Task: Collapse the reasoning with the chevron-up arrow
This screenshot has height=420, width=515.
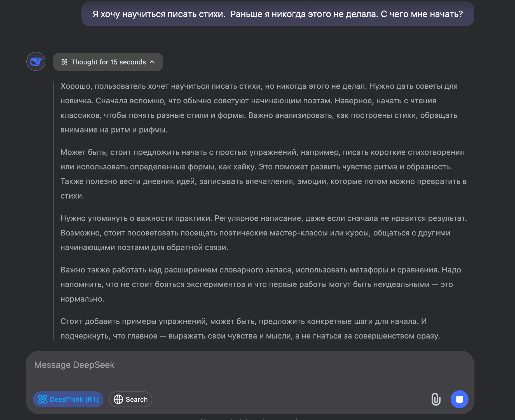Action: 152,62
